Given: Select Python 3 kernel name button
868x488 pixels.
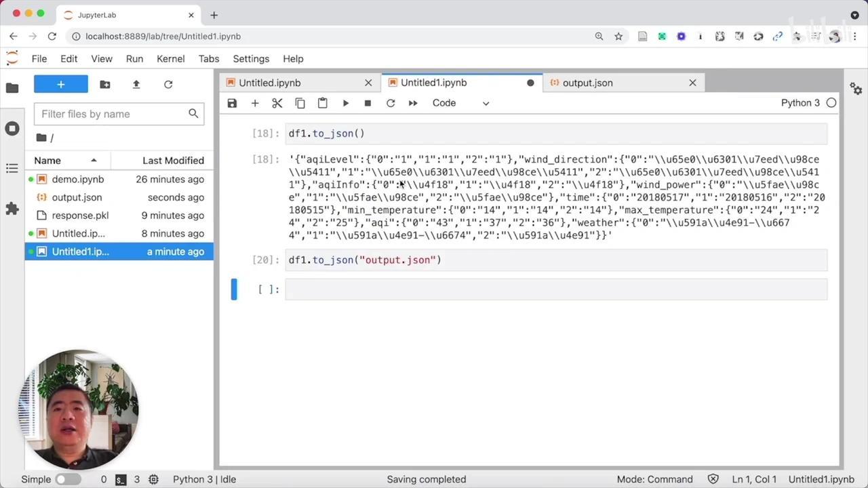Looking at the screenshot, I should click(x=800, y=103).
